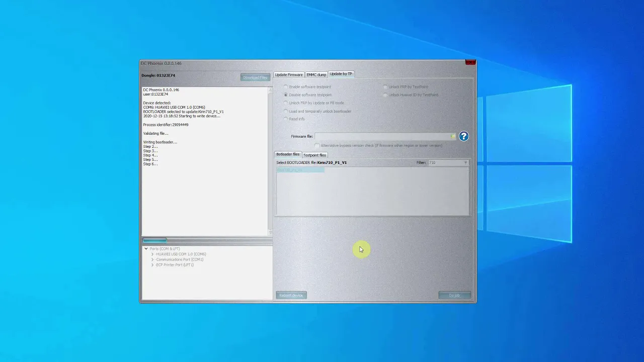The height and width of the screenshot is (362, 644).
Task: Click the Writing bootloader... log line
Action: point(160,142)
